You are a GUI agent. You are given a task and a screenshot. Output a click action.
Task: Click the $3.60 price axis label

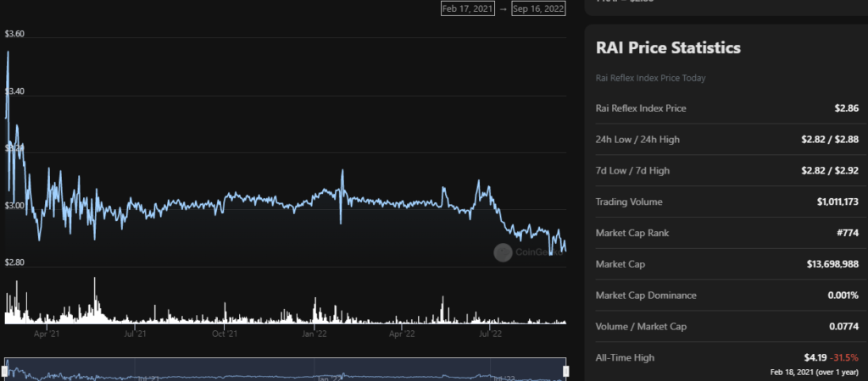pyautogui.click(x=14, y=34)
